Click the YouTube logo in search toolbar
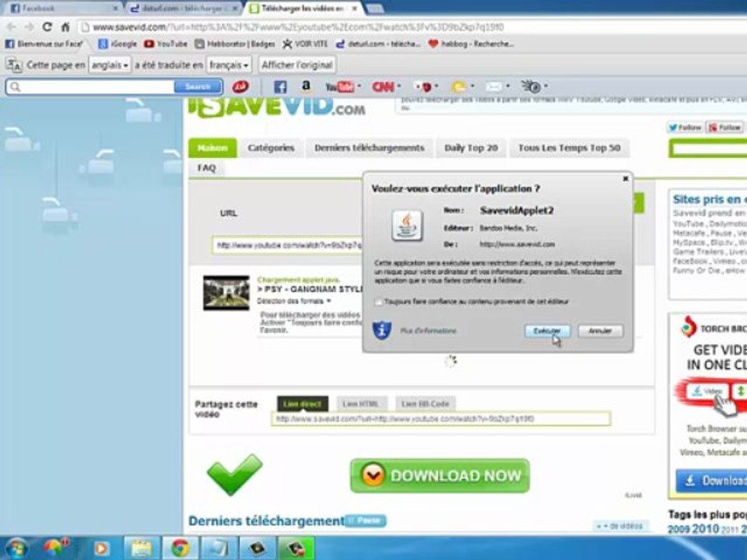747x560 pixels. pyautogui.click(x=339, y=86)
